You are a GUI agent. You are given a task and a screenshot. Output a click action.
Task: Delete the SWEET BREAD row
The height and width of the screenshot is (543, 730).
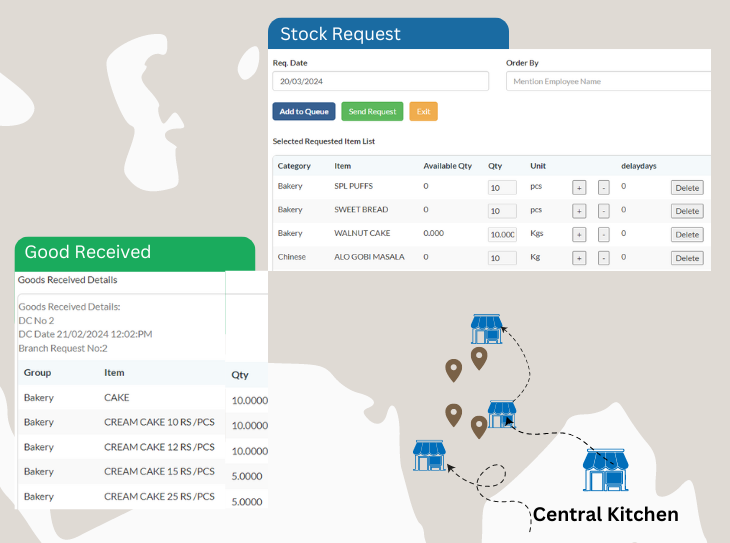(687, 211)
